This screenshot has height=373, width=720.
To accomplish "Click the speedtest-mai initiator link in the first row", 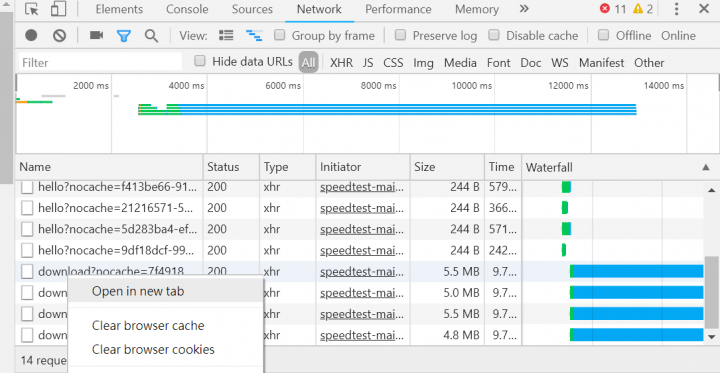I will (362, 187).
